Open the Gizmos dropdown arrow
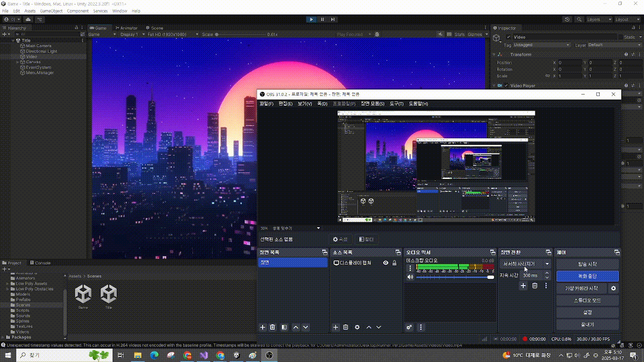 (x=486, y=34)
